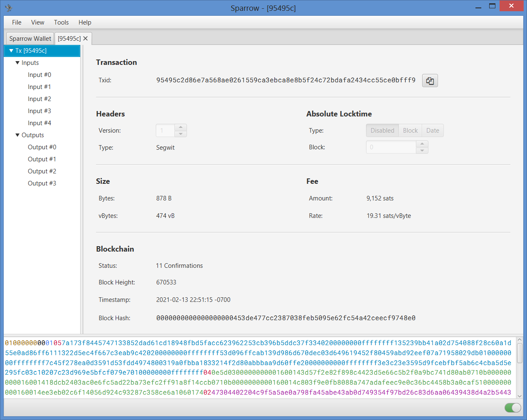The width and height of the screenshot is (527, 420).
Task: Decrease Version with the down arrow
Action: click(180, 134)
